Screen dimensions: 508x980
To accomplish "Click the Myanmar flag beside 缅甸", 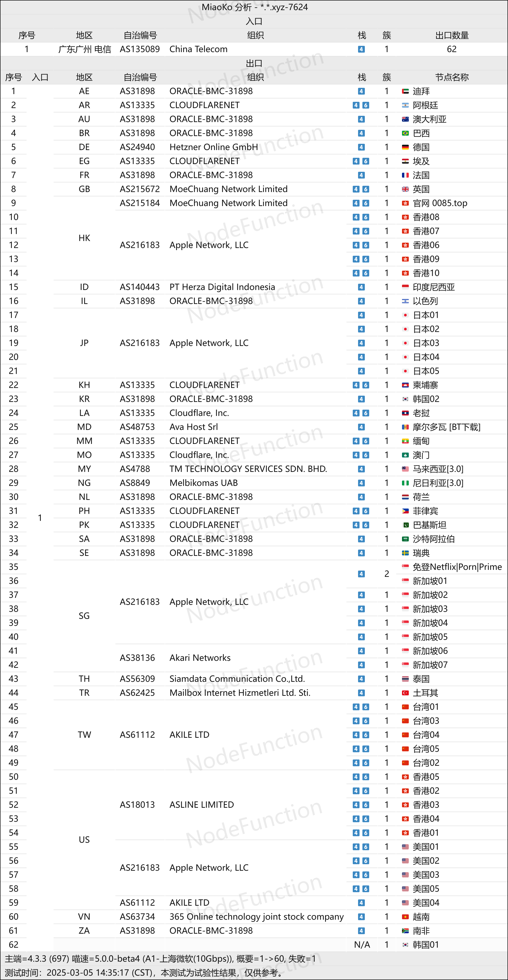I will click(405, 441).
